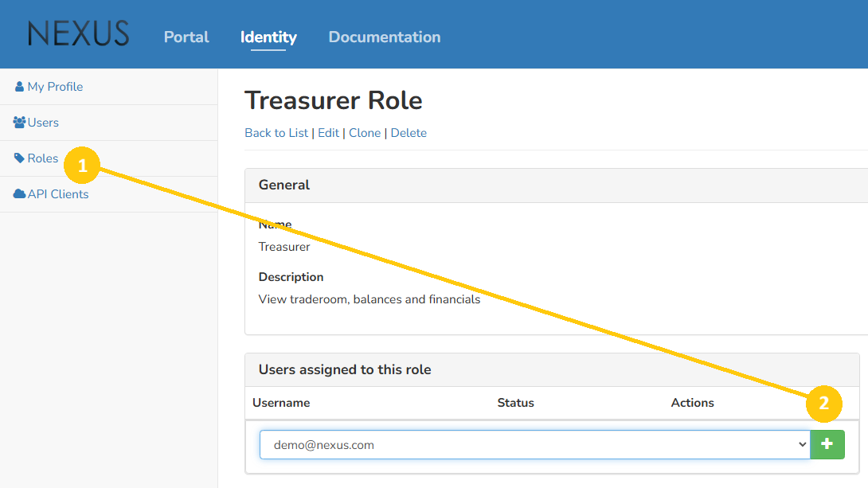Open the API Clients sidebar entry
Screen dimensions: 868x488
[x=57, y=193]
